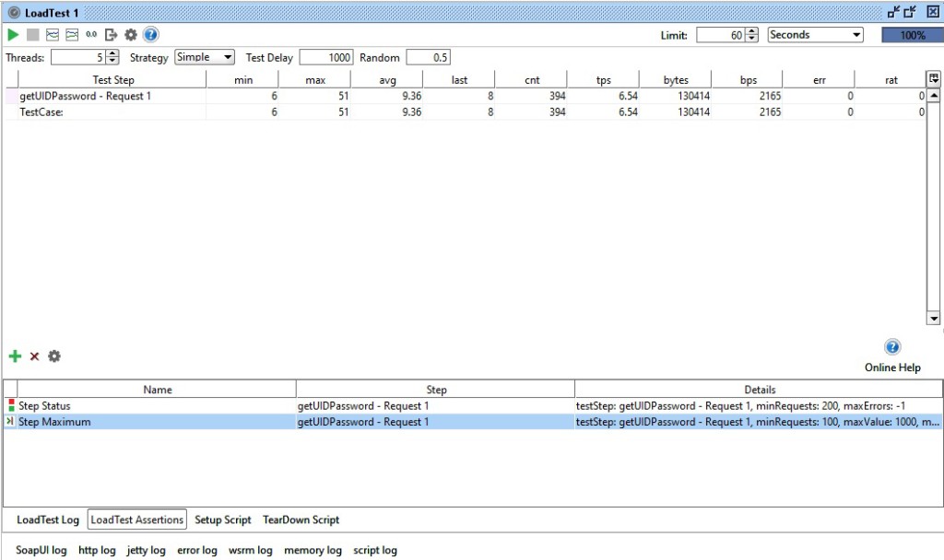Sort assertions by Step column
The height and width of the screenshot is (560, 944).
pos(436,390)
